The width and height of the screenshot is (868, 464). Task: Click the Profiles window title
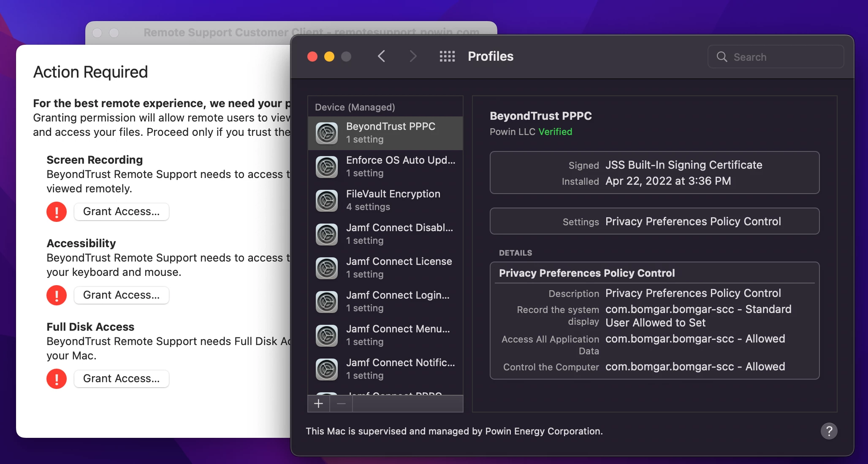click(491, 56)
